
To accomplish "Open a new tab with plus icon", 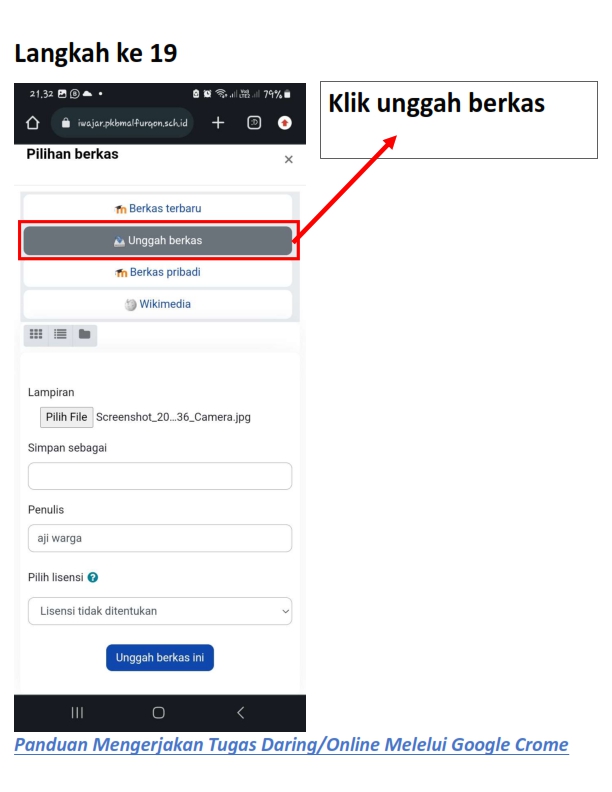I will [x=218, y=123].
